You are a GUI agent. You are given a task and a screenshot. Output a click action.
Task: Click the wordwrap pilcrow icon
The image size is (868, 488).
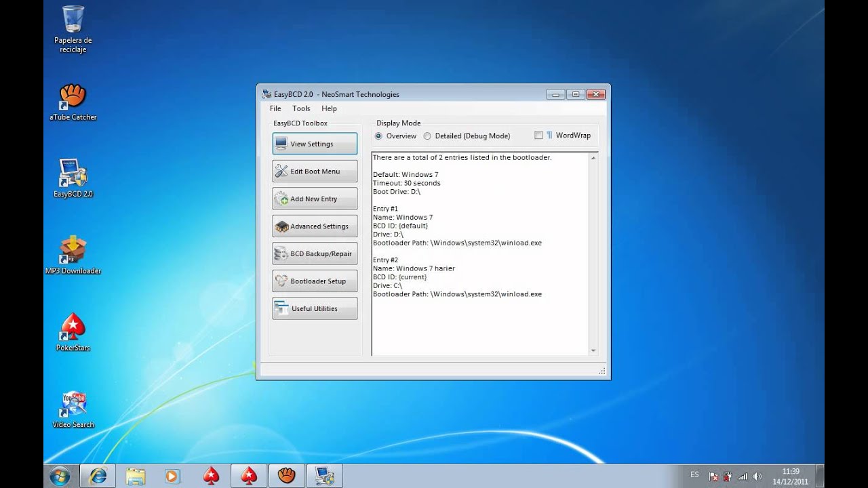[x=549, y=135]
